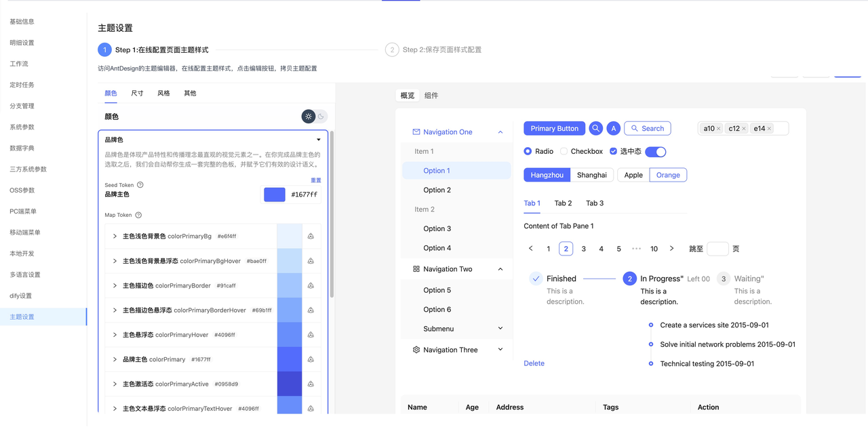Click the Delete link

[534, 363]
